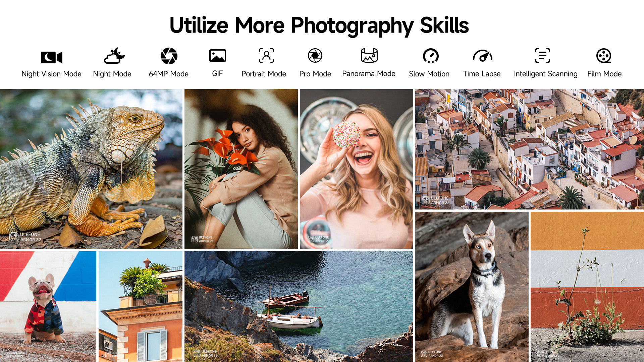Viewport: 644px width, 362px height.
Task: Click the Panorama Mode icon
Action: 369,56
